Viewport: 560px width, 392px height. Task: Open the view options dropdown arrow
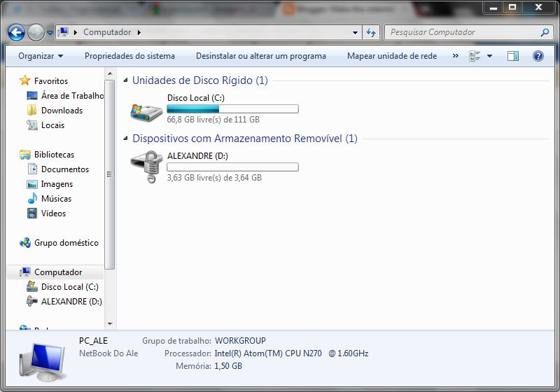tap(489, 56)
